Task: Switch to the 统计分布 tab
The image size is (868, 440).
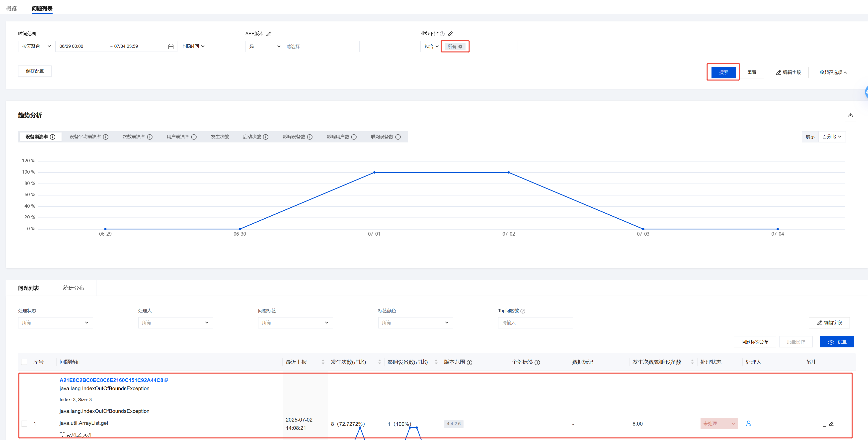Action: 74,288
